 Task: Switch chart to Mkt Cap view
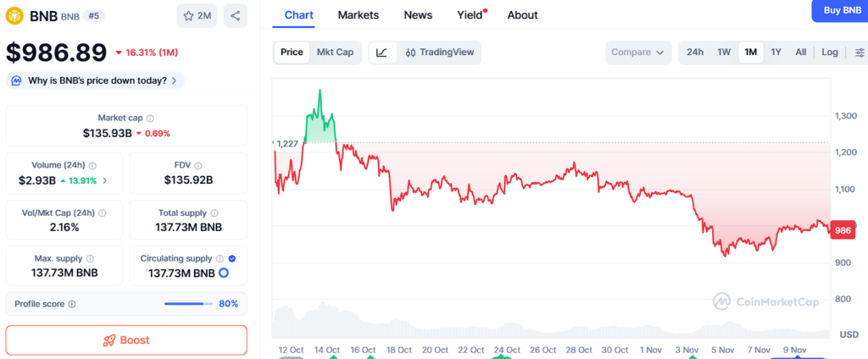(x=335, y=52)
